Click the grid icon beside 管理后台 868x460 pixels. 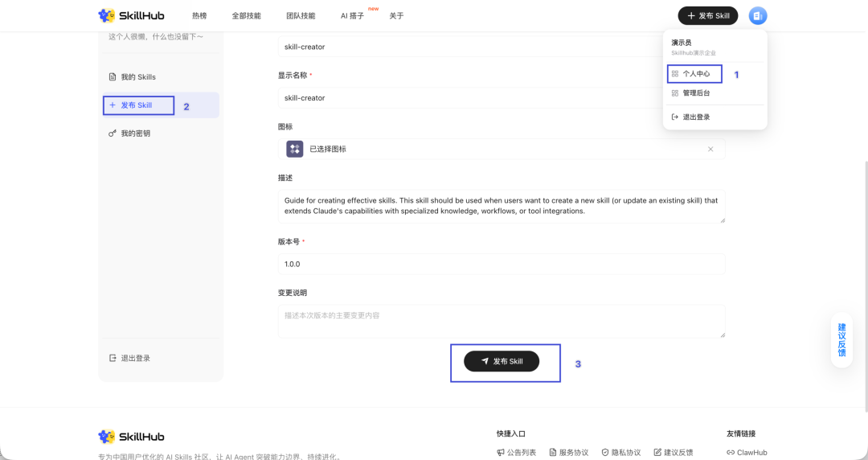(x=675, y=93)
